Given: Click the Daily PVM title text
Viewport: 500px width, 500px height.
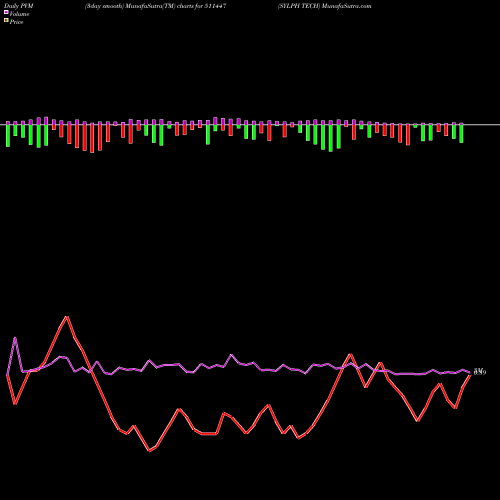Looking at the screenshot, I should click(x=19, y=6).
